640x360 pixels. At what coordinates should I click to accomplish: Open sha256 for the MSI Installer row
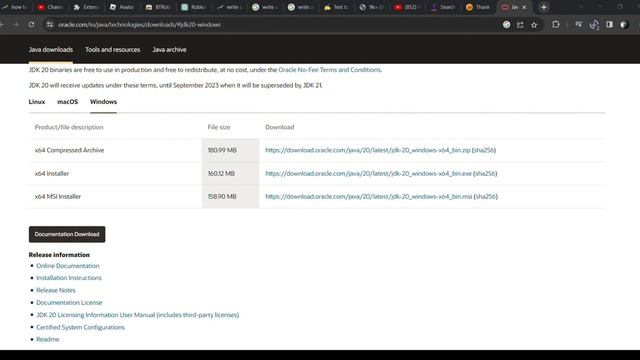coord(486,196)
